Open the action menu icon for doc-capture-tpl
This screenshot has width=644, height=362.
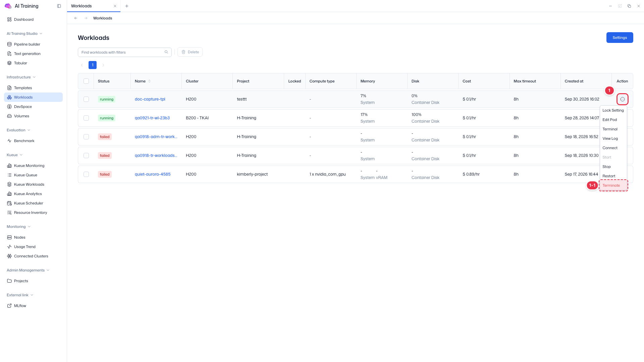pyautogui.click(x=623, y=99)
